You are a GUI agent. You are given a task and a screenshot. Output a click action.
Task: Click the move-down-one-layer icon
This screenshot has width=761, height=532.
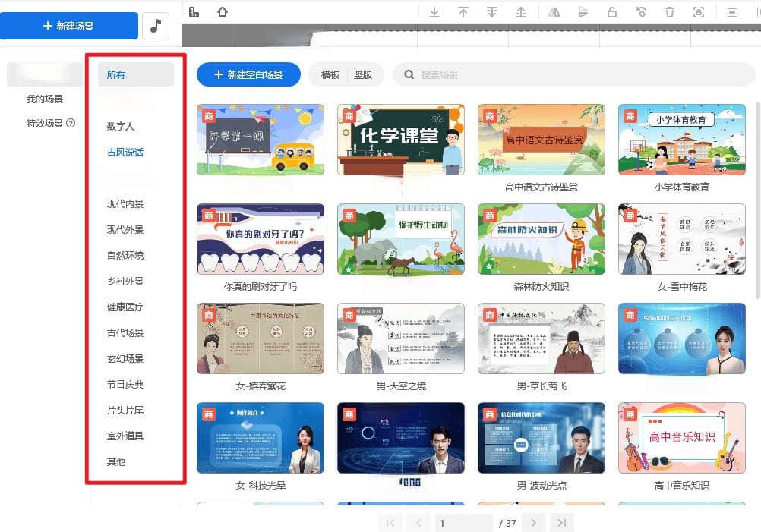[491, 12]
